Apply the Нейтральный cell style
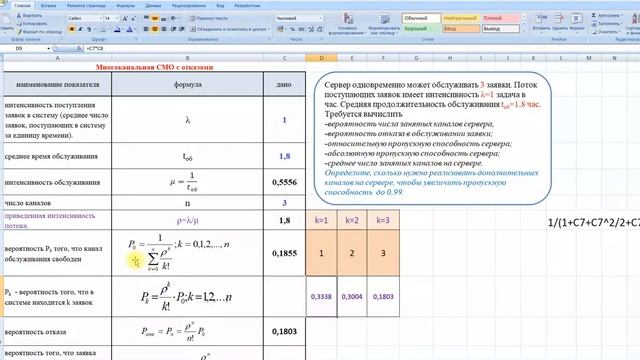The image size is (640, 360). 460,18
